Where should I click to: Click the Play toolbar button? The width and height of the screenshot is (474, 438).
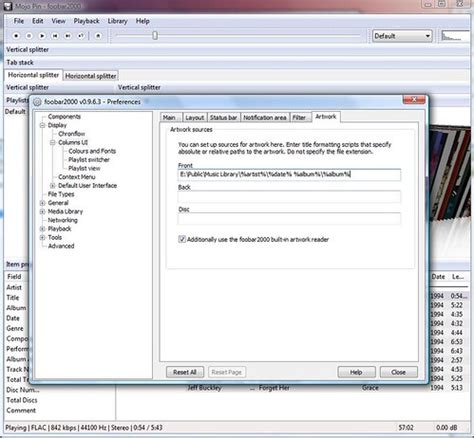tap(42, 36)
